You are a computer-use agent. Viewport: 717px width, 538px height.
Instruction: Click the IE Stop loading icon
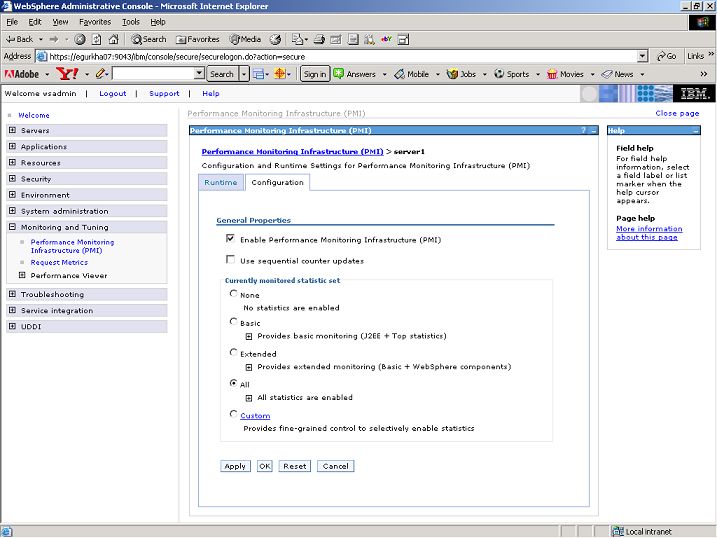[x=80, y=39]
